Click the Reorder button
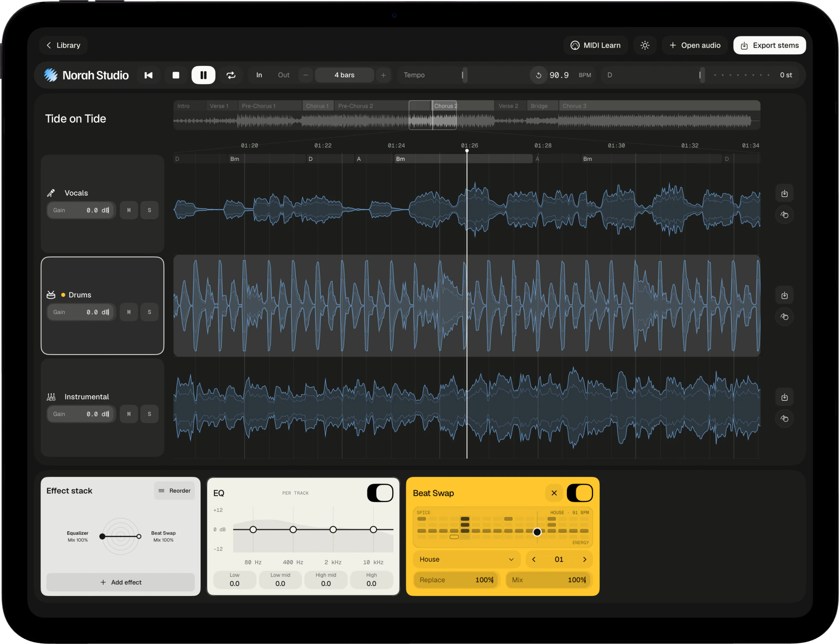 coord(175,491)
